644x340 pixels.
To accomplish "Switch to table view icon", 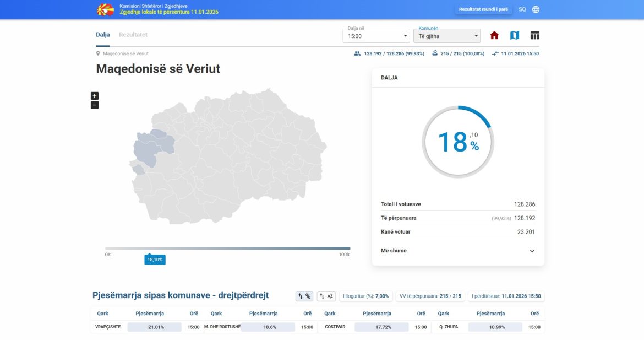I will pyautogui.click(x=534, y=35).
